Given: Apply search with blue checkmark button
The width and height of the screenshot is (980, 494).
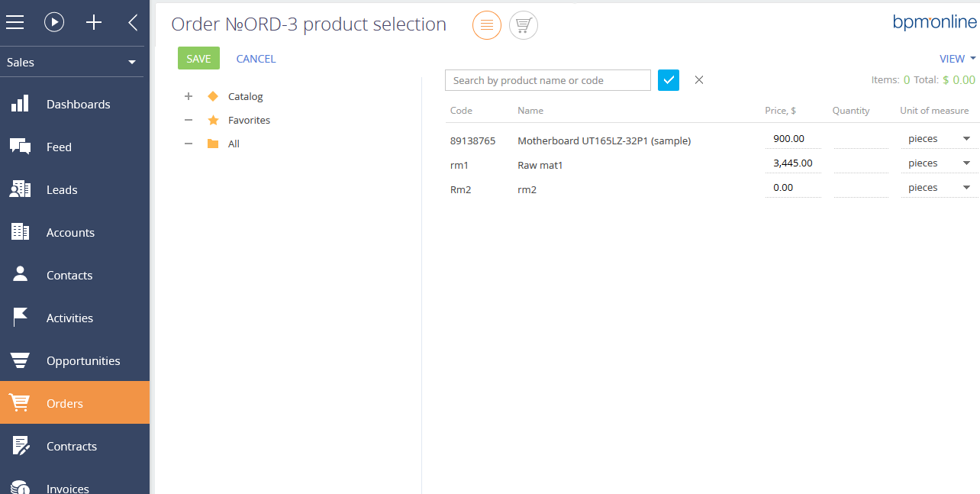Looking at the screenshot, I should [669, 80].
